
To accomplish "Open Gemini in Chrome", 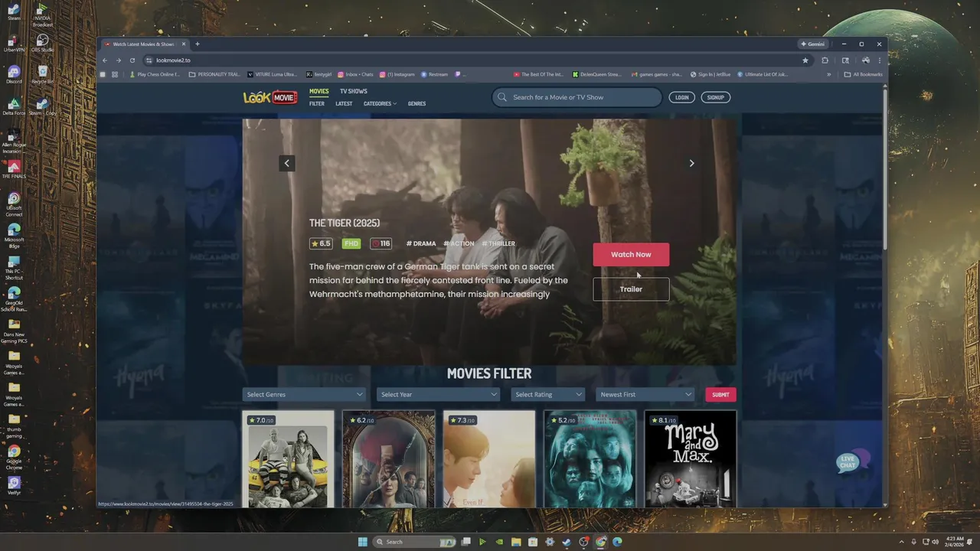I will tap(812, 44).
